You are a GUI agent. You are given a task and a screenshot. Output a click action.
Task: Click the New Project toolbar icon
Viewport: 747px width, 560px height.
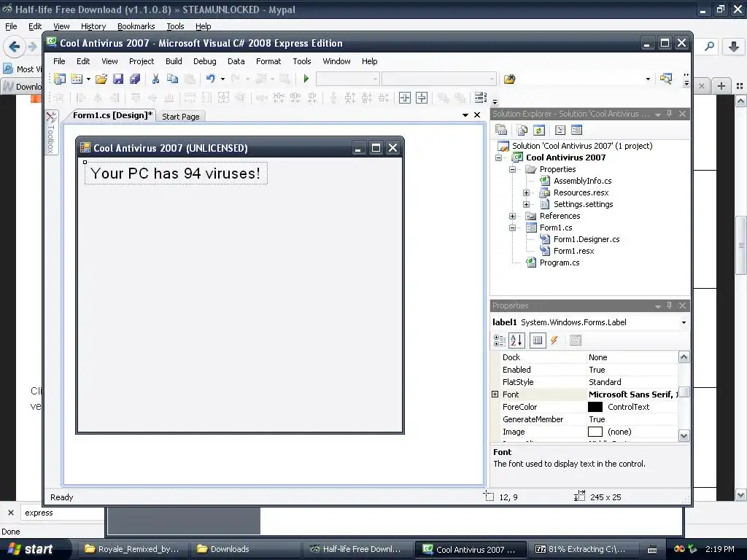tap(60, 79)
